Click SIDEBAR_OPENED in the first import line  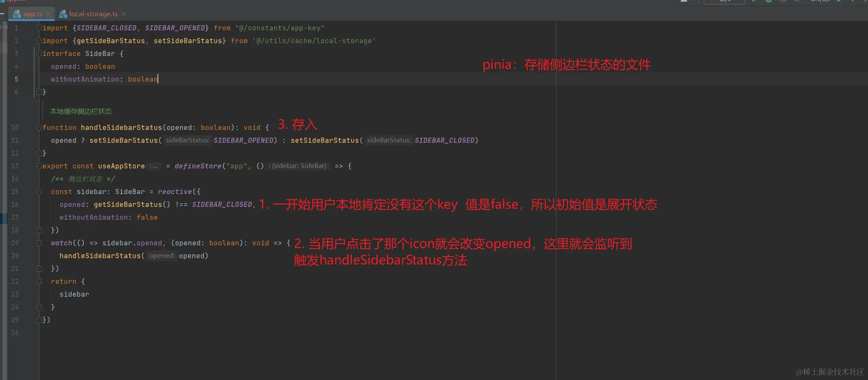point(175,28)
